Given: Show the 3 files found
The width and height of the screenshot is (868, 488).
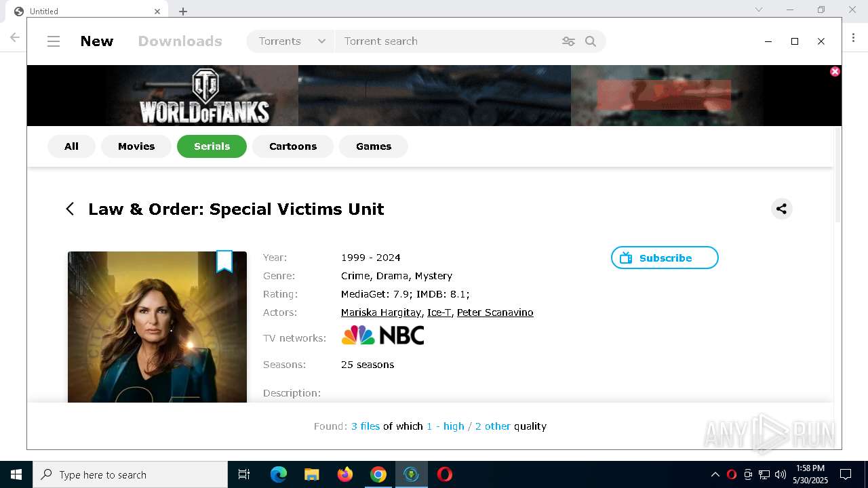Looking at the screenshot, I should (366, 426).
